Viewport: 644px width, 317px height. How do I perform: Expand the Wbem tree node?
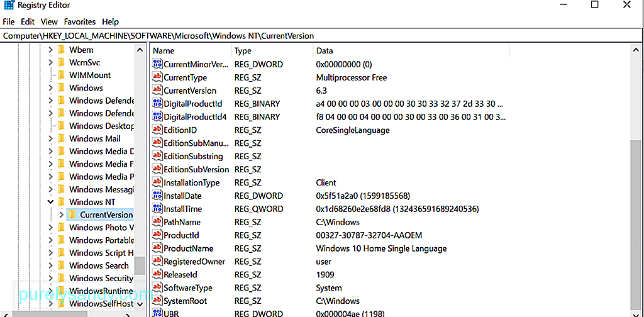coord(50,50)
